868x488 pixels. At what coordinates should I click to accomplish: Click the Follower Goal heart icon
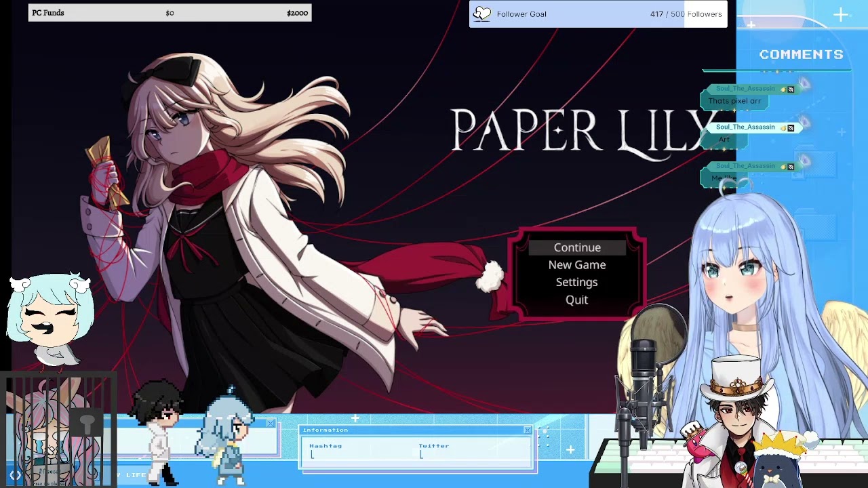pyautogui.click(x=481, y=14)
